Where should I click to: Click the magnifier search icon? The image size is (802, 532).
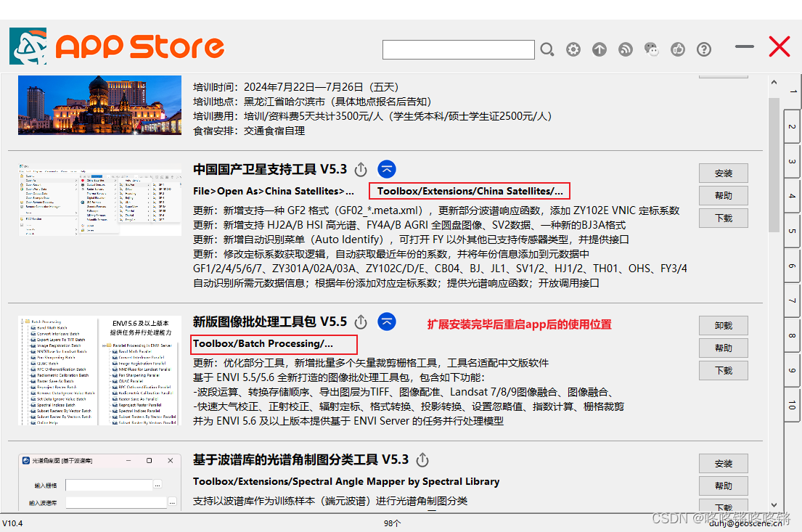[547, 49]
